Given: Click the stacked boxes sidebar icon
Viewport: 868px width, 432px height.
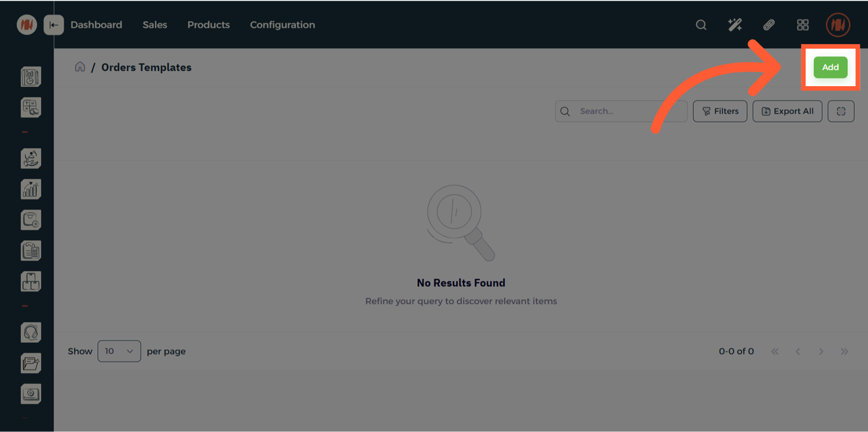Looking at the screenshot, I should tap(31, 282).
